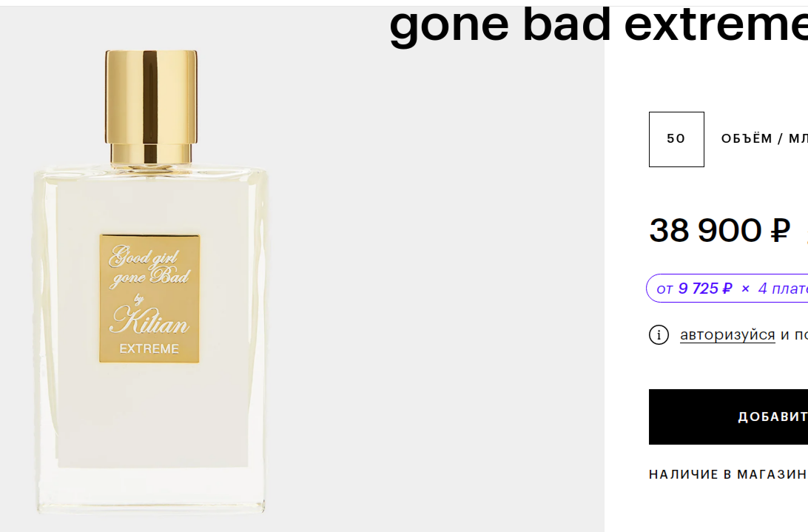808x532 pixels.
Task: Click the EXTREME text on bottle label
Action: [x=149, y=349]
